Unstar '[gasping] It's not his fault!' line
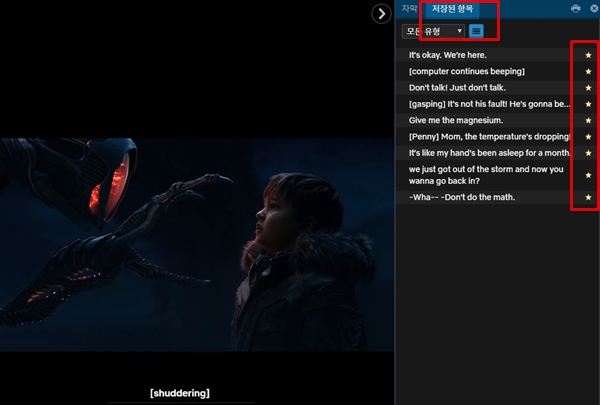Image resolution: width=600 pixels, height=405 pixels. [588, 104]
